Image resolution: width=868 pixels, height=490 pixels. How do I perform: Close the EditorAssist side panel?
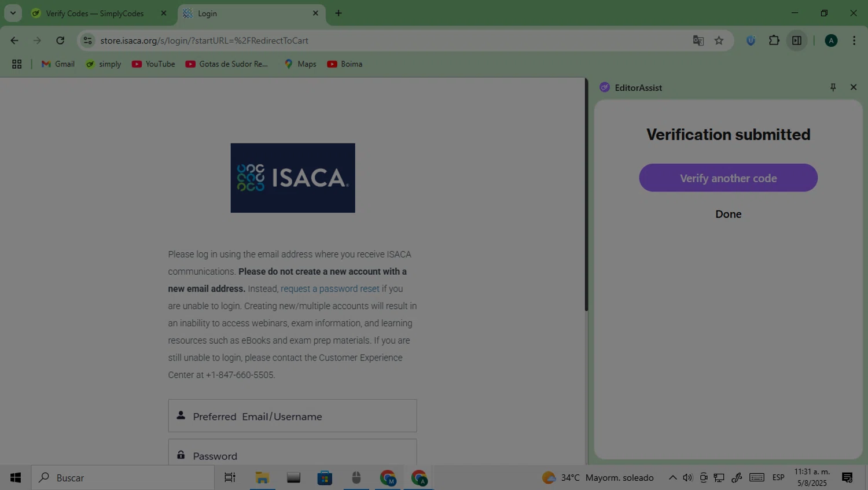tap(854, 87)
